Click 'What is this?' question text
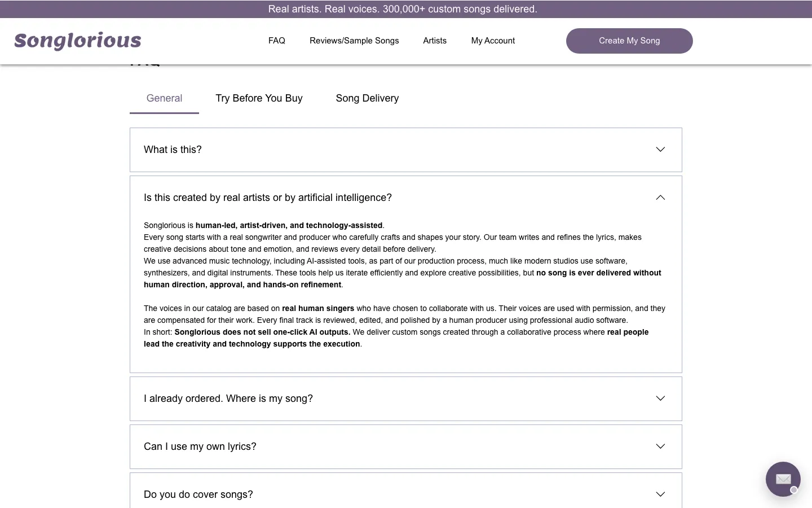Image resolution: width=812 pixels, height=508 pixels. coord(173,150)
